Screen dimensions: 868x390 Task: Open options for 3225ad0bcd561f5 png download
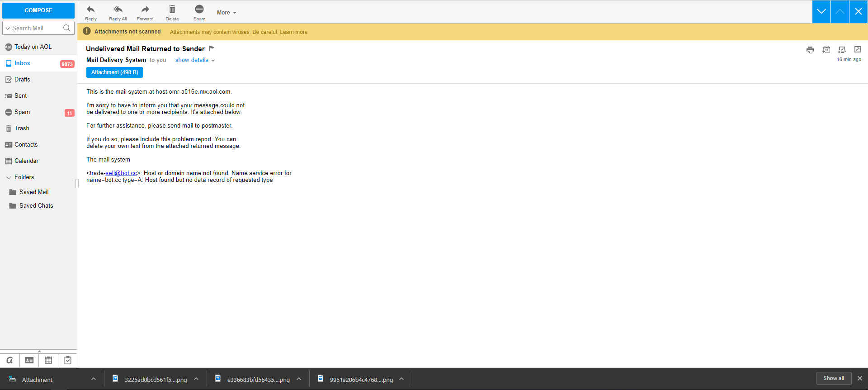pyautogui.click(x=196, y=379)
